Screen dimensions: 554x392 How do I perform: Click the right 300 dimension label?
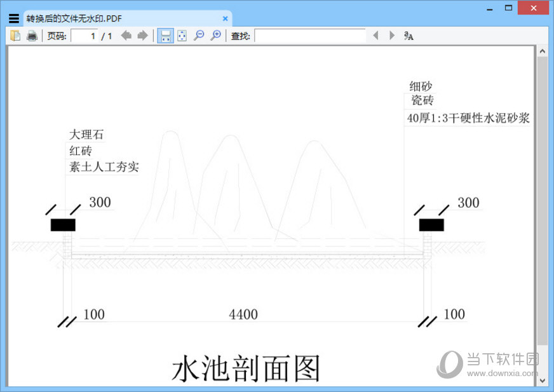coord(468,203)
